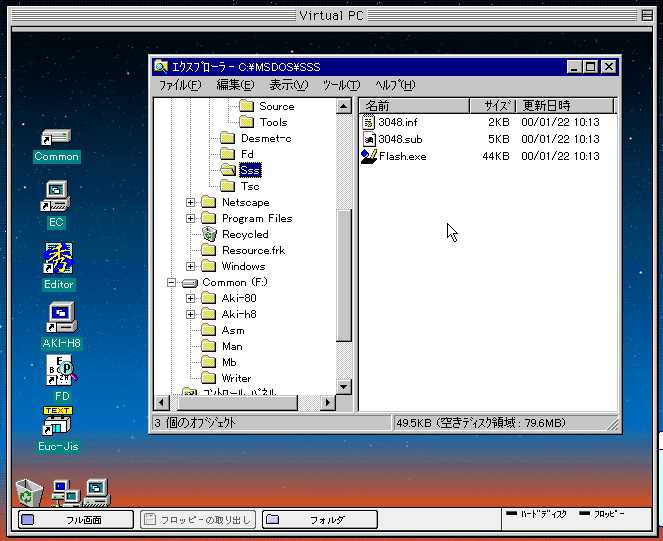Click the Tools folder icon in tree
This screenshot has width=663, height=541.
247,122
